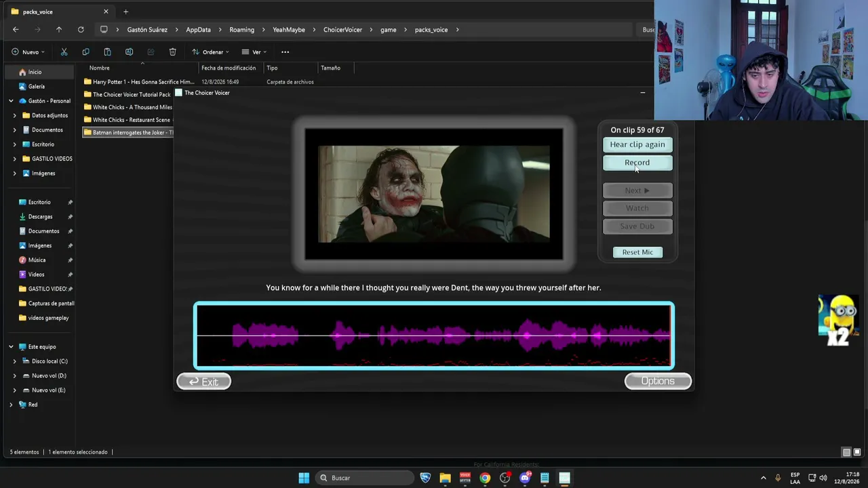The height and width of the screenshot is (488, 868).
Task: Click the Copy icon in Explorer toolbar
Action: (x=85, y=52)
